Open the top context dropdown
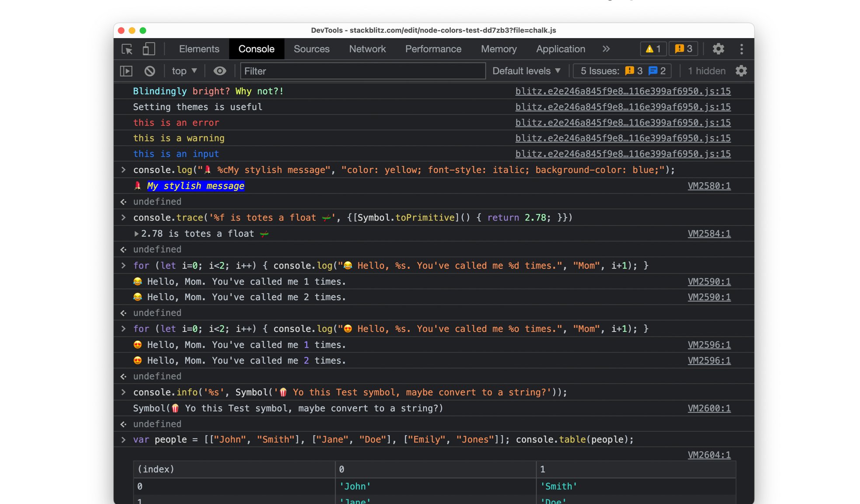Viewport: 860px width, 504px height. click(184, 71)
